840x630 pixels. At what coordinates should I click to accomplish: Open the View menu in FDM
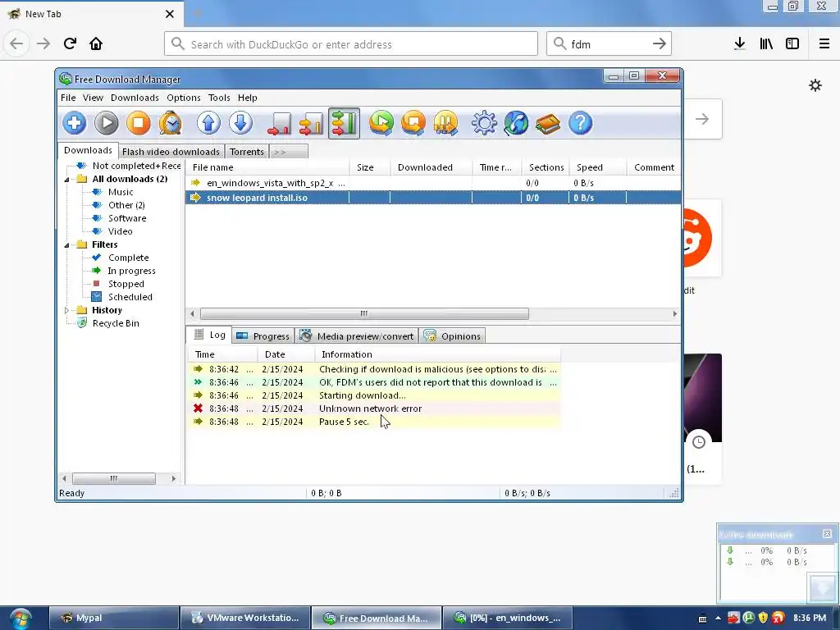[93, 98]
